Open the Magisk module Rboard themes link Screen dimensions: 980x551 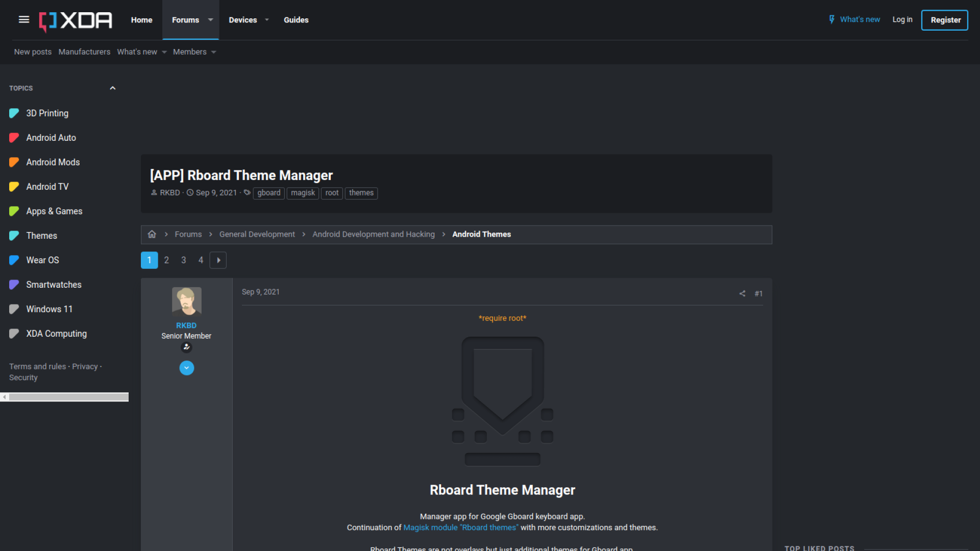tap(460, 528)
